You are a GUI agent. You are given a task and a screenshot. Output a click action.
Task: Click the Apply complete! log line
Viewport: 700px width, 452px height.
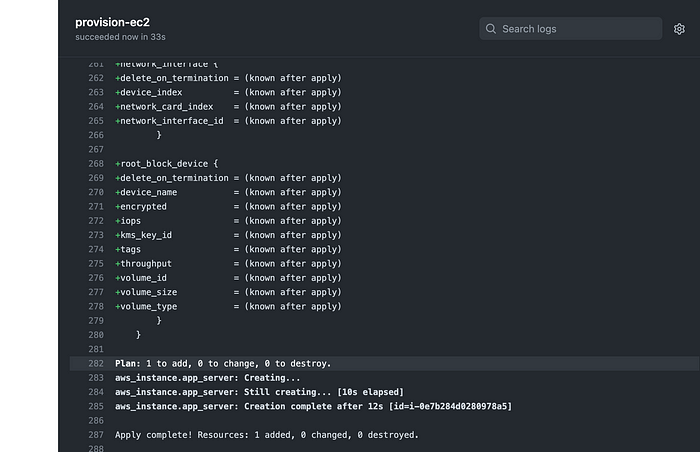(267, 435)
